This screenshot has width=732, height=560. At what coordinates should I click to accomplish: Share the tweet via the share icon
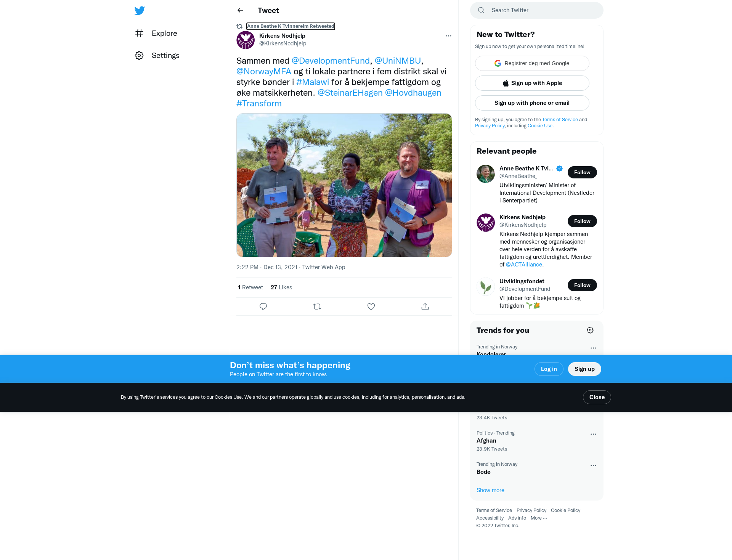(425, 306)
